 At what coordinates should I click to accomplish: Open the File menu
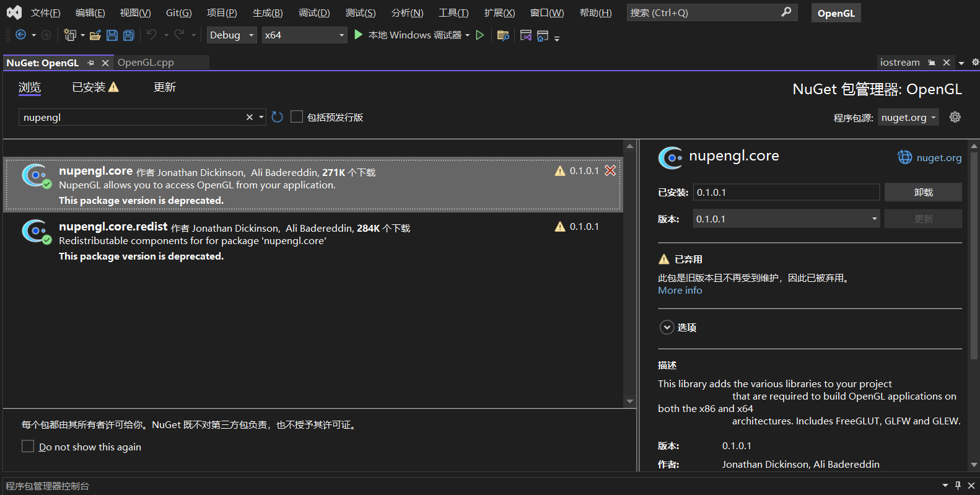click(x=46, y=13)
